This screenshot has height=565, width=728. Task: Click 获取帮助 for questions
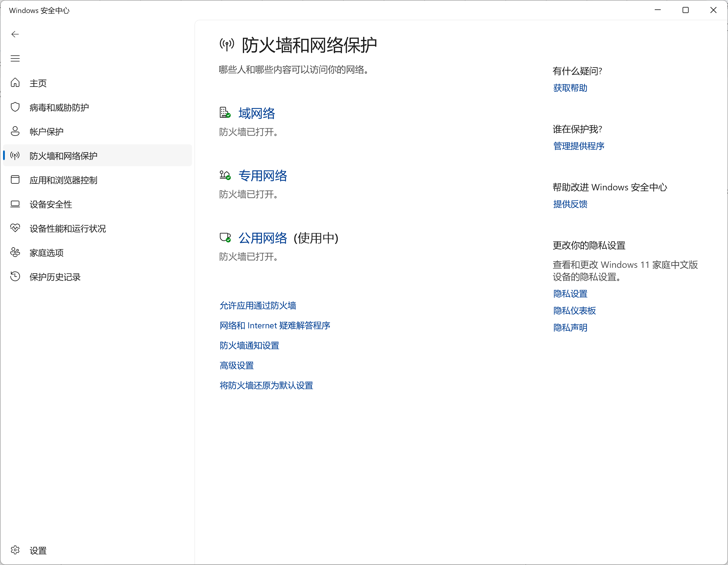[570, 88]
